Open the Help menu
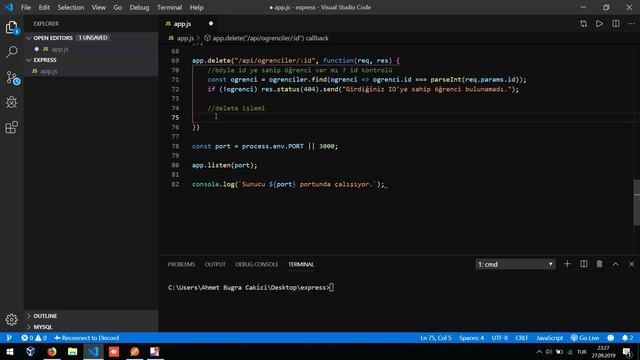Image resolution: width=640 pixels, height=360 pixels. click(x=196, y=7)
